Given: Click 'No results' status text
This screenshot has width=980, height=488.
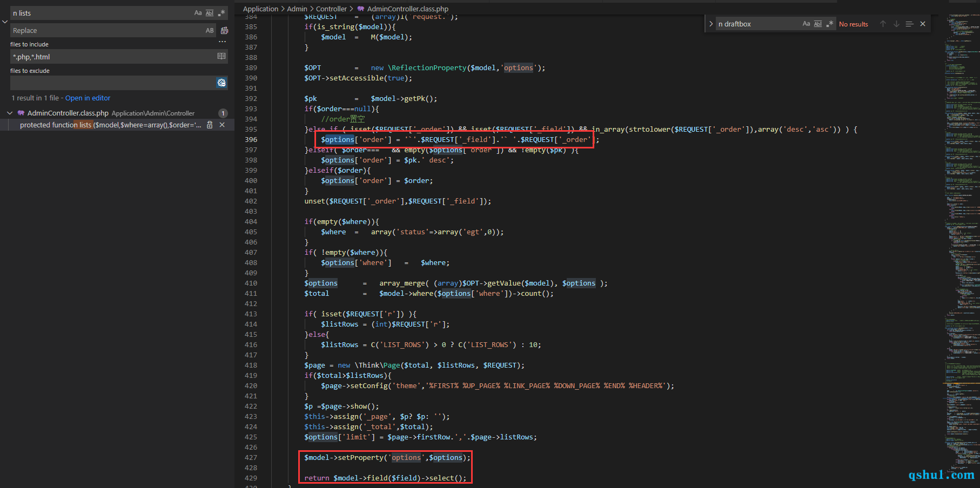Looking at the screenshot, I should click(x=854, y=24).
